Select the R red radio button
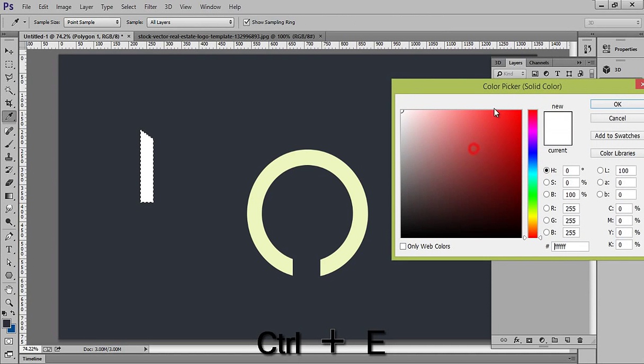 (547, 208)
